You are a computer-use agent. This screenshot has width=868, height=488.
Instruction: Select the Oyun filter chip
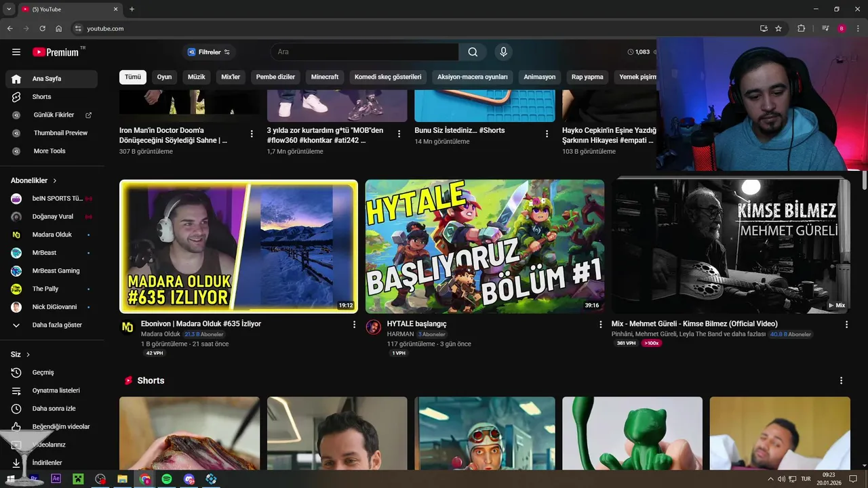(x=164, y=77)
